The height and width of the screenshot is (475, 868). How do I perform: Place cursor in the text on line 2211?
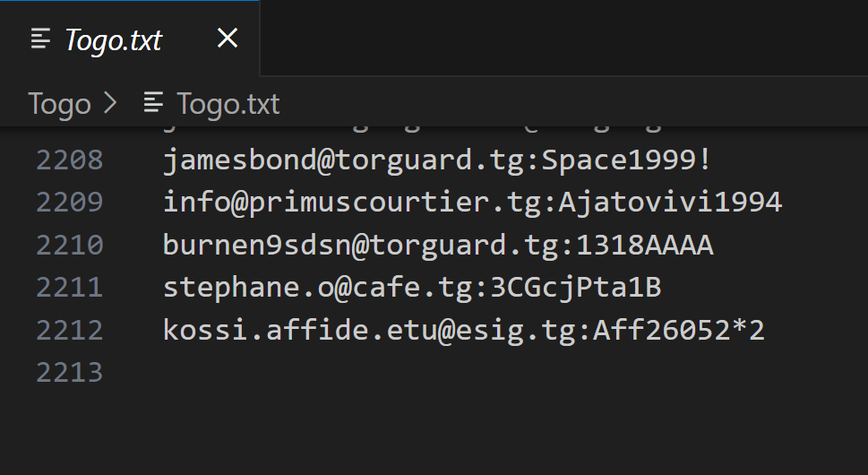411,287
